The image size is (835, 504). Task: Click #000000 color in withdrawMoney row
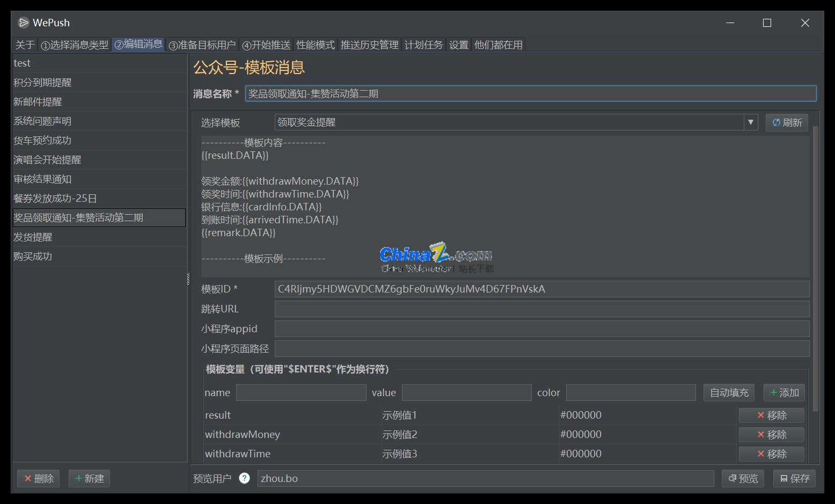click(x=647, y=434)
